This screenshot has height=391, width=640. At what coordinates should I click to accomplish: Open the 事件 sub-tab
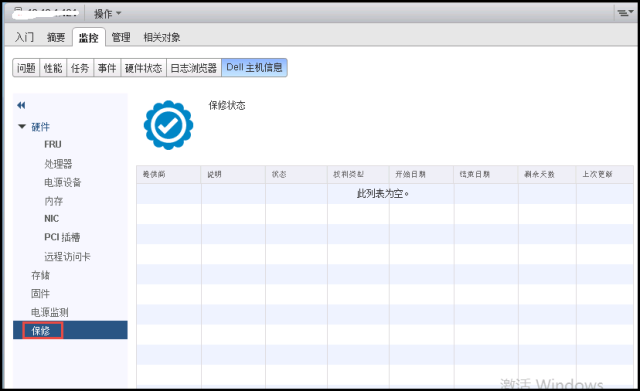(x=107, y=68)
